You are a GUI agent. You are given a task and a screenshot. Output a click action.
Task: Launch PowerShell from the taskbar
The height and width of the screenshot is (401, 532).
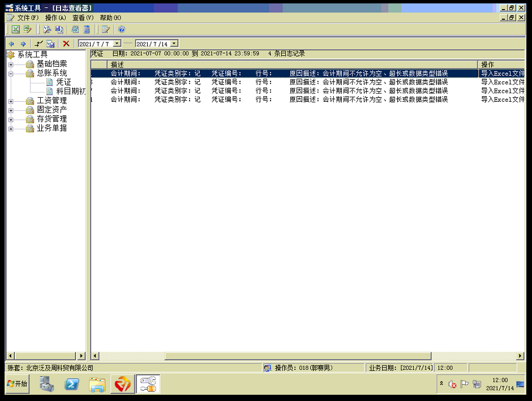72,384
